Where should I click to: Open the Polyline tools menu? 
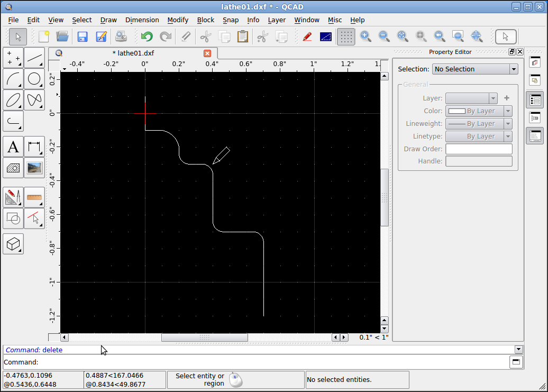[13, 121]
